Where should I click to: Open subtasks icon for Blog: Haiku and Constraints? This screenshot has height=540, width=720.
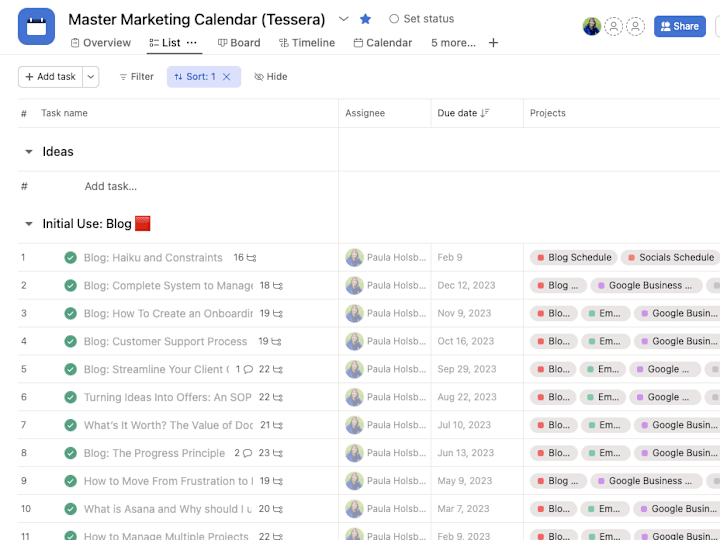pyautogui.click(x=251, y=258)
